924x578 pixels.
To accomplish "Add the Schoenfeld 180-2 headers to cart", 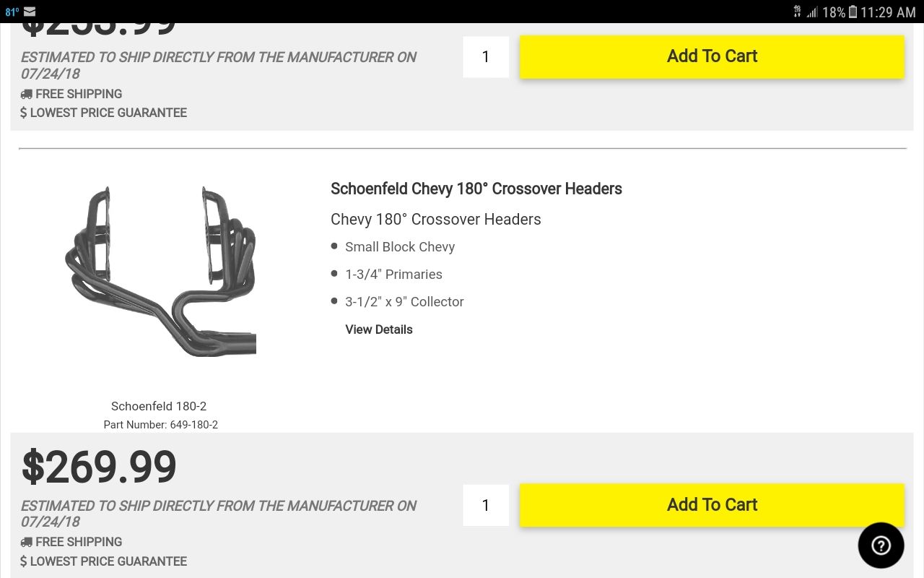I will click(x=712, y=504).
